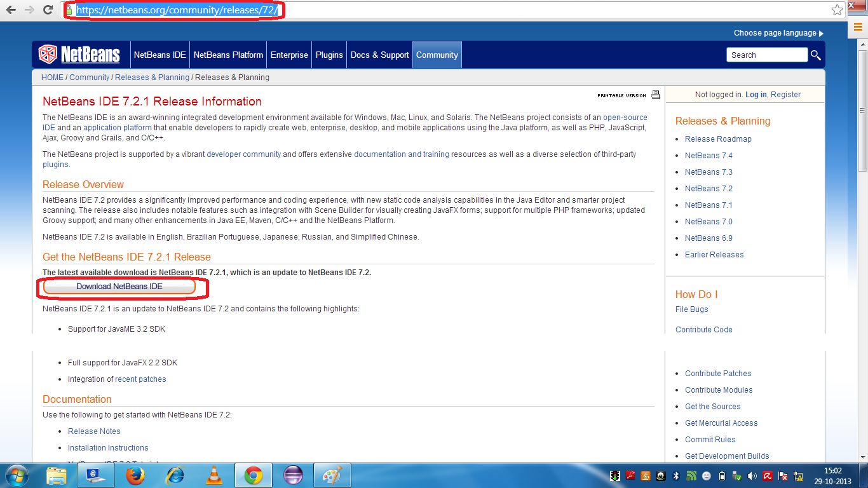Click the Log in link
Screen dimensions: 868x488
(x=756, y=95)
